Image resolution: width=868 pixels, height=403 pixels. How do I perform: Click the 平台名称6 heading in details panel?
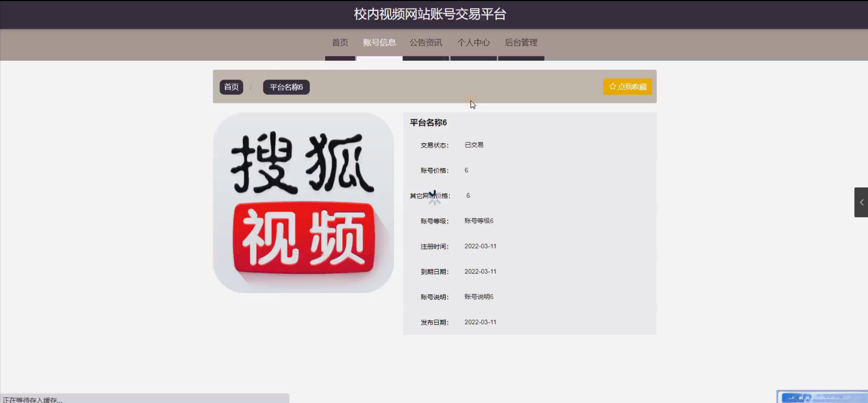(428, 123)
